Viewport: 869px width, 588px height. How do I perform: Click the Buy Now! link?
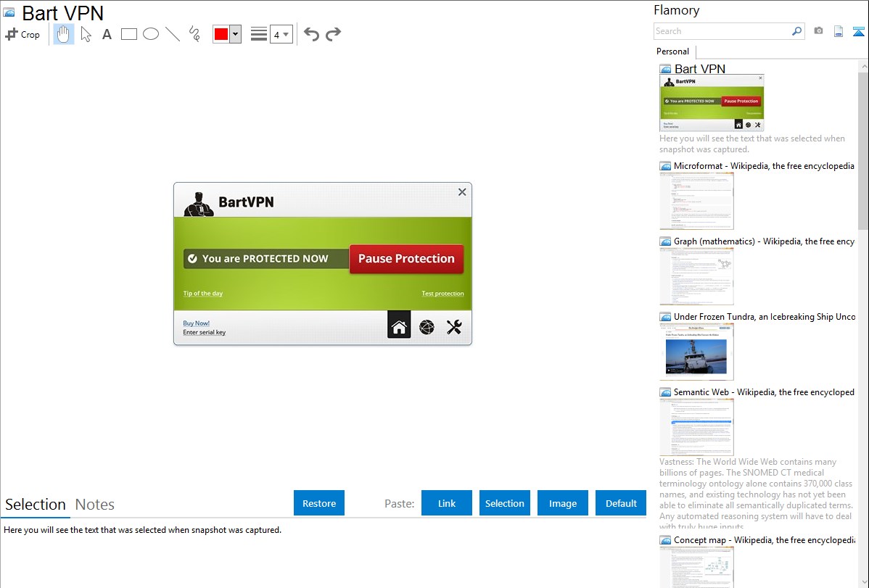pos(196,323)
